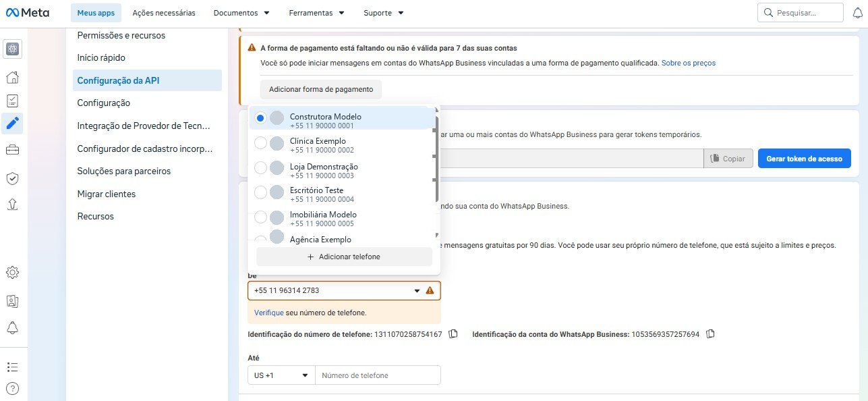The image size is (868, 401).
Task: Go to Início rápido in sidebar
Action: (101, 58)
